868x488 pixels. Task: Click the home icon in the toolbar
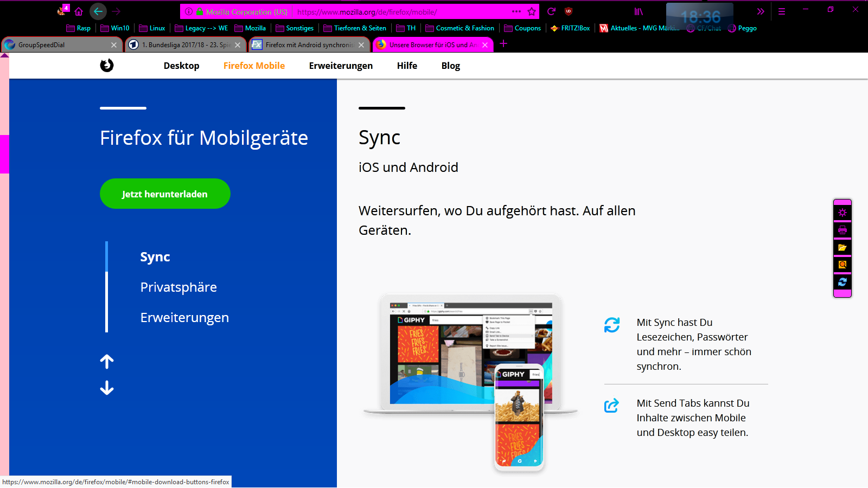point(79,11)
